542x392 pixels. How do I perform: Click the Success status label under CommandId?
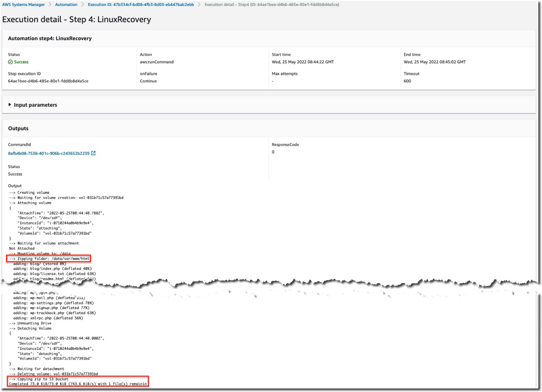click(15, 174)
